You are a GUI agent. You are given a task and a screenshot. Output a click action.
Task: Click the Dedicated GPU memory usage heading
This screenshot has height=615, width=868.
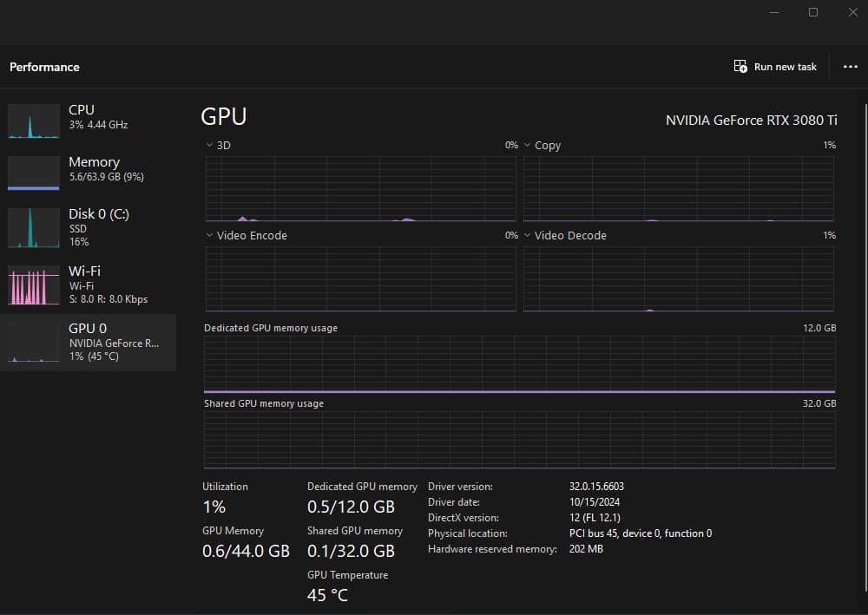pyautogui.click(x=271, y=328)
